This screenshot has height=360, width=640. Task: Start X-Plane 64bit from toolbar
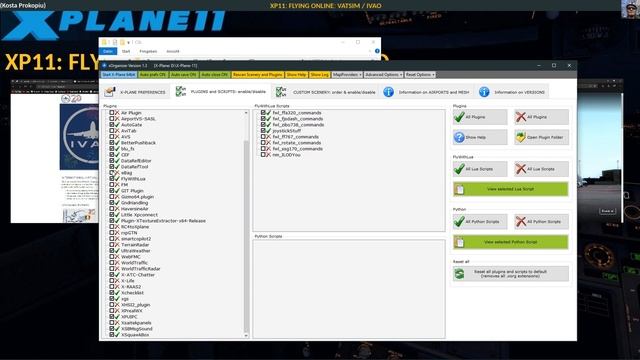(118, 75)
